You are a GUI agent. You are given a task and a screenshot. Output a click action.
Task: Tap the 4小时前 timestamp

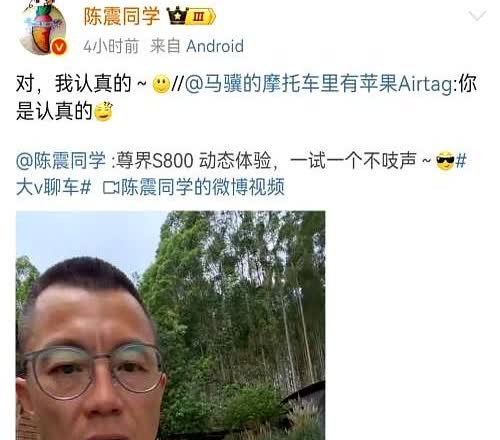point(111,46)
